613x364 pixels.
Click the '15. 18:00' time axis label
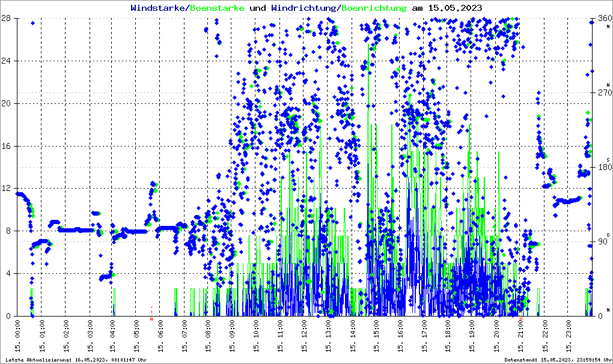[448, 336]
